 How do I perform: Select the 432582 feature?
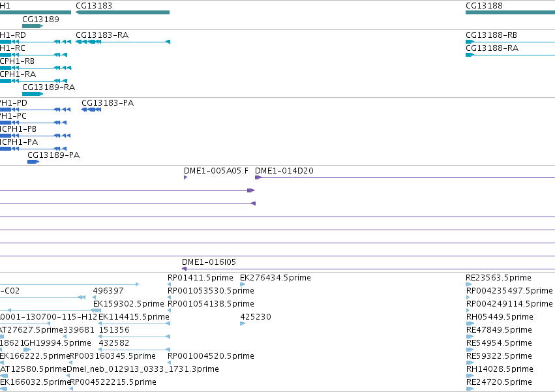(x=134, y=350)
